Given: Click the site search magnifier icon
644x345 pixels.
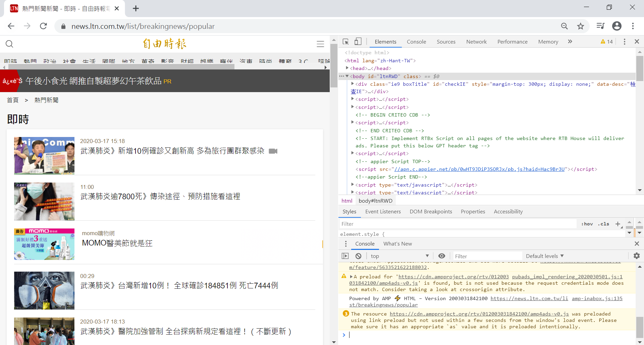Looking at the screenshot, I should [9, 44].
